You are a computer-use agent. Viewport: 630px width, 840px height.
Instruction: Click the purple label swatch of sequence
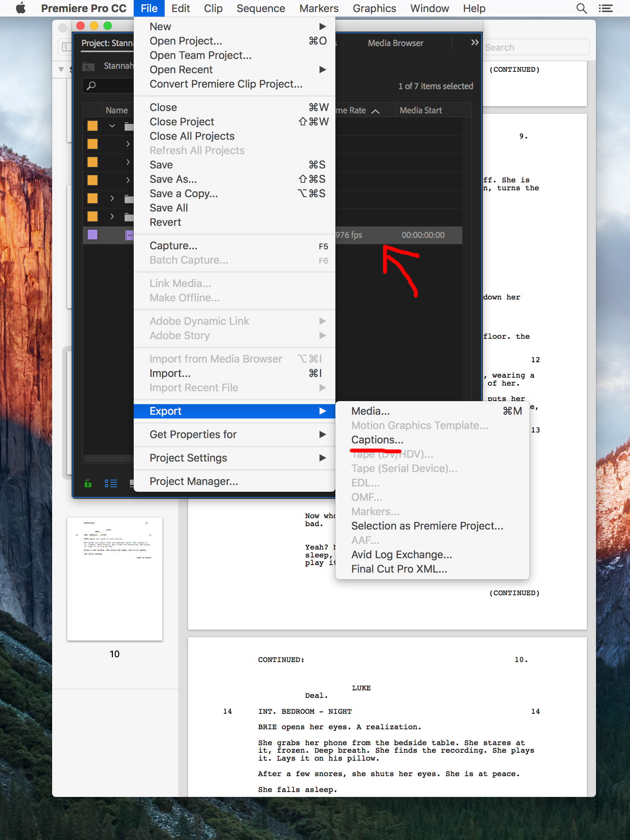(92, 235)
